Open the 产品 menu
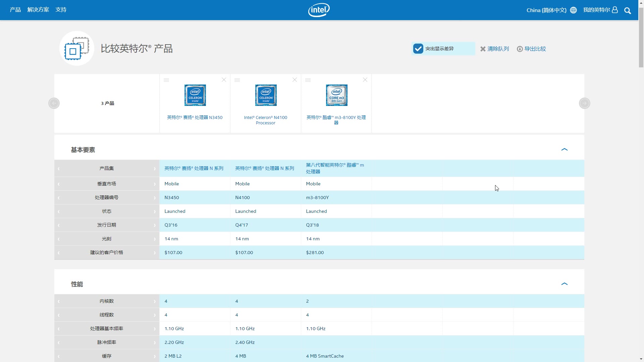The width and height of the screenshot is (644, 362). tap(15, 10)
